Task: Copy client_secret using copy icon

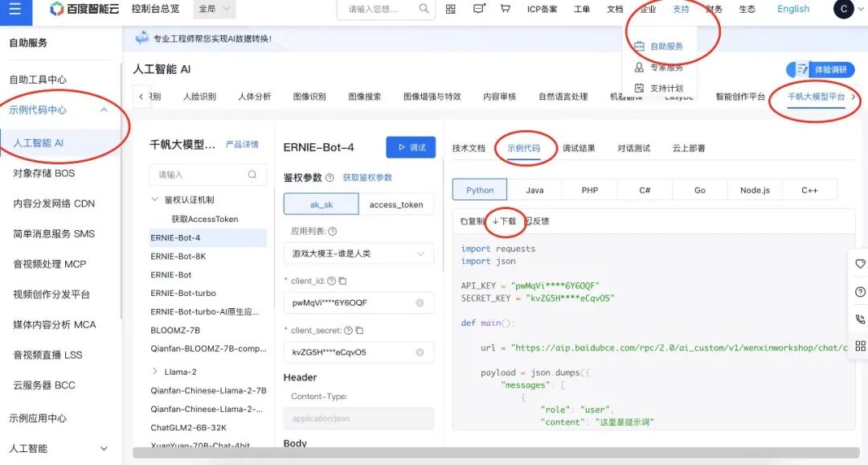Action: tap(359, 331)
